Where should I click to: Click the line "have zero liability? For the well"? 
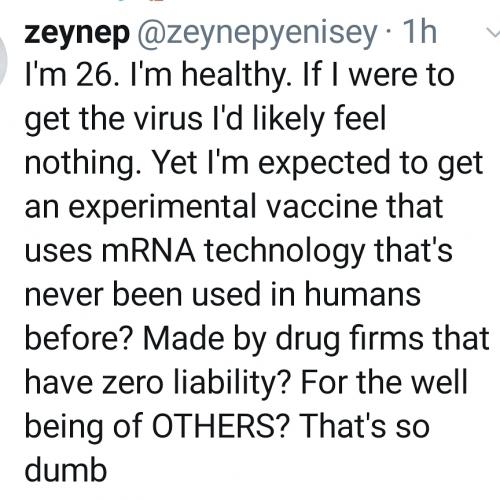click(246, 383)
